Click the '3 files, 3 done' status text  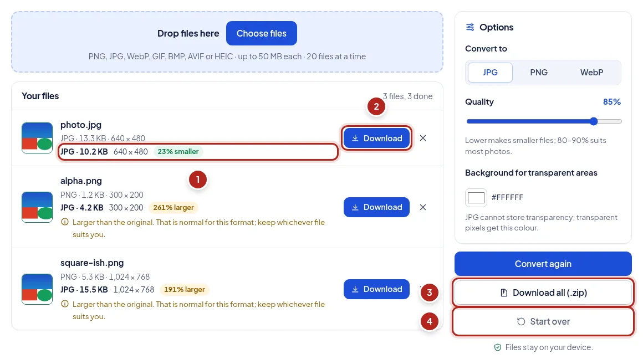pos(407,96)
